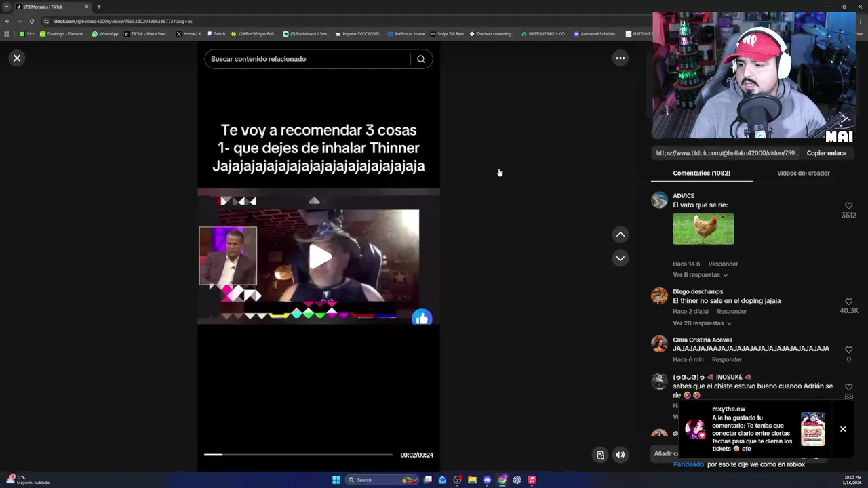Open the Animated Subtitles bookmark
The image size is (868, 488).
[595, 34]
